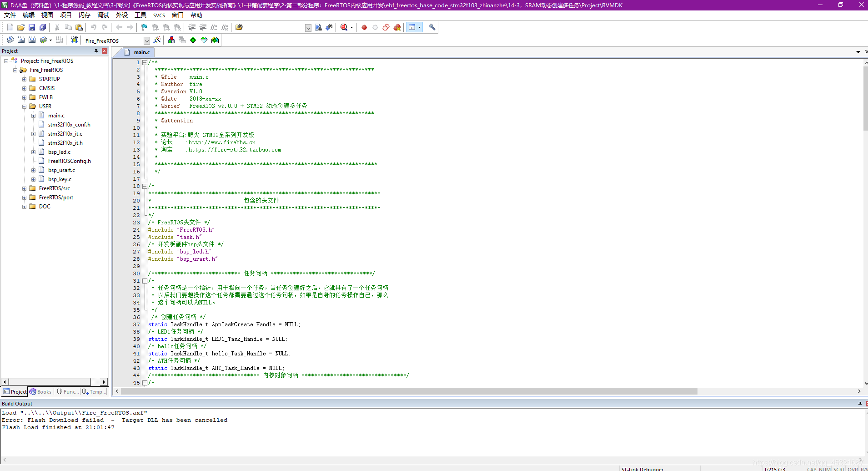Collapse the USER folder node

click(24, 106)
